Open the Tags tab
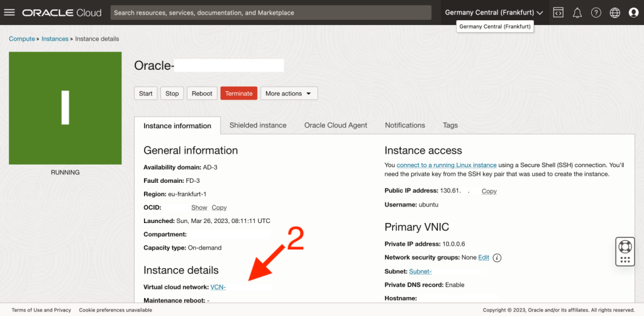This screenshot has height=316, width=644. coord(450,125)
